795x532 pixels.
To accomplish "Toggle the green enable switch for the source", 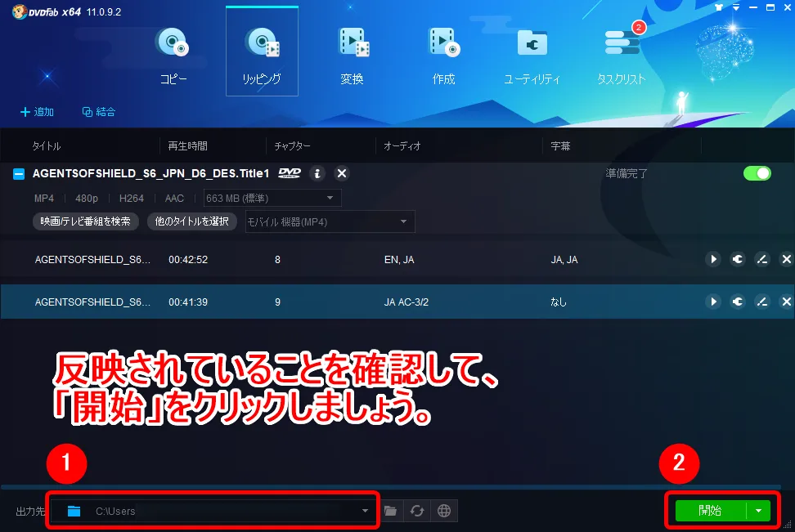I will click(x=757, y=173).
